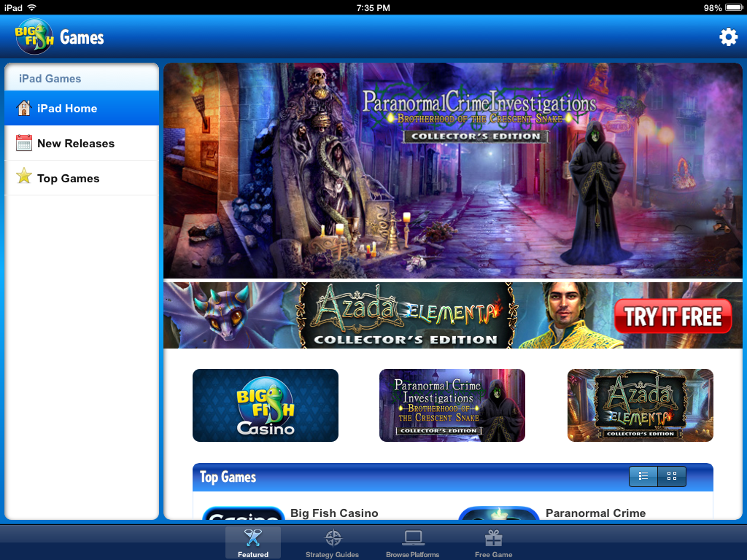The width and height of the screenshot is (747, 560).
Task: Open New Releases list
Action: pyautogui.click(x=82, y=144)
